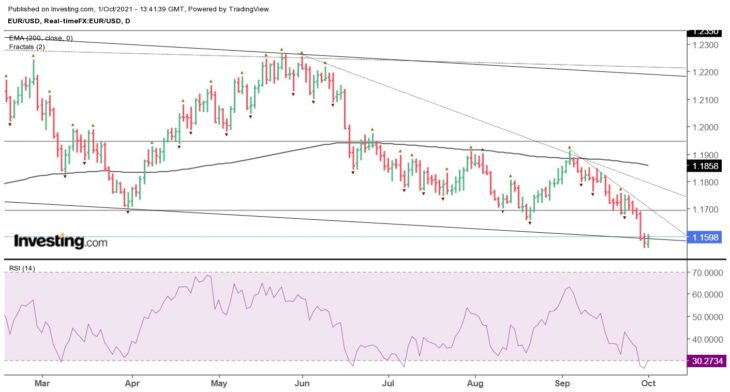Click the 60.0000 RSI axis label
Viewport: 730px width, 392px height.
pos(708,295)
